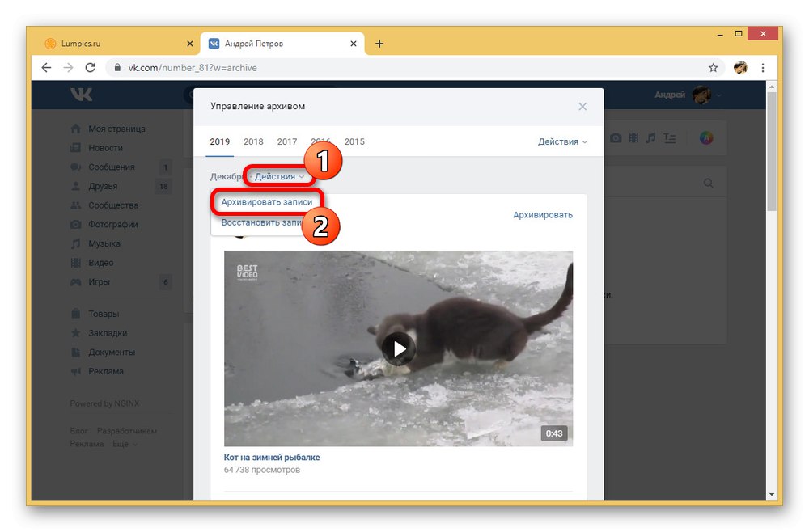Click the VK logo

(x=82, y=95)
